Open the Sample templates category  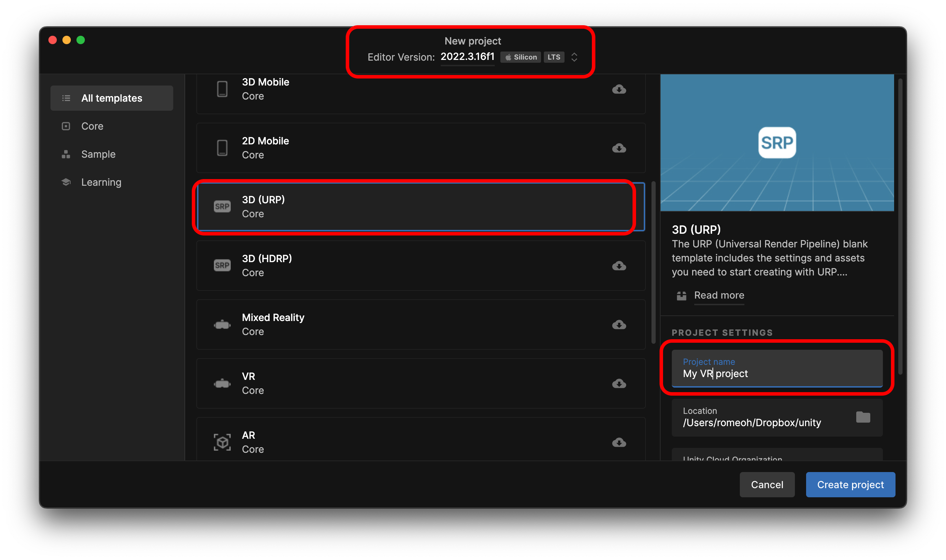(x=98, y=154)
